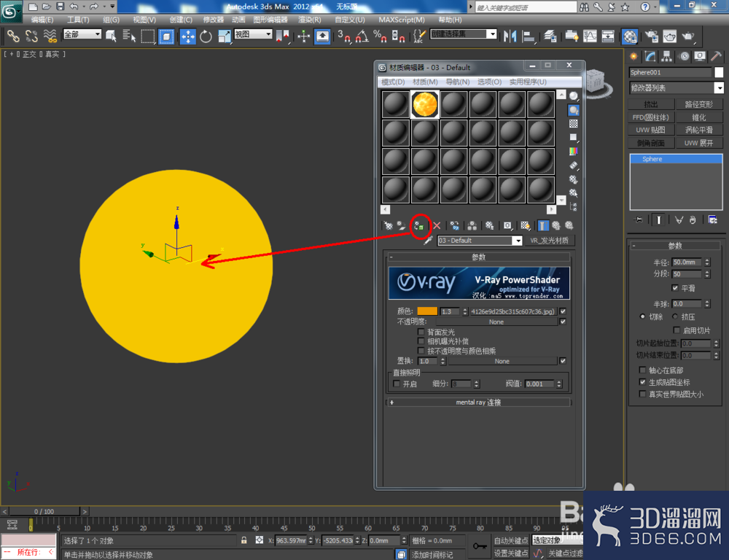Click the 不透明度 None map button
The image size is (729, 560).
click(496, 322)
